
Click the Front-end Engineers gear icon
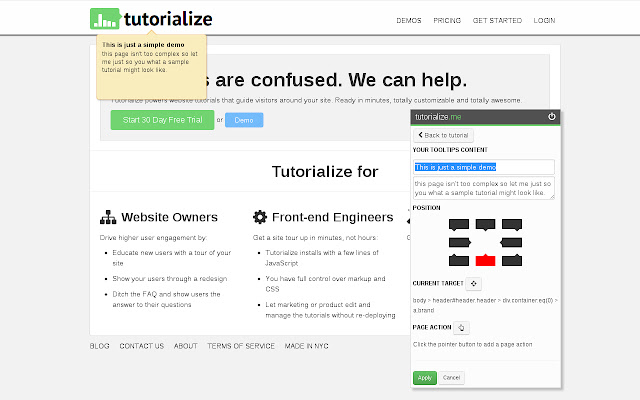pos(260,217)
